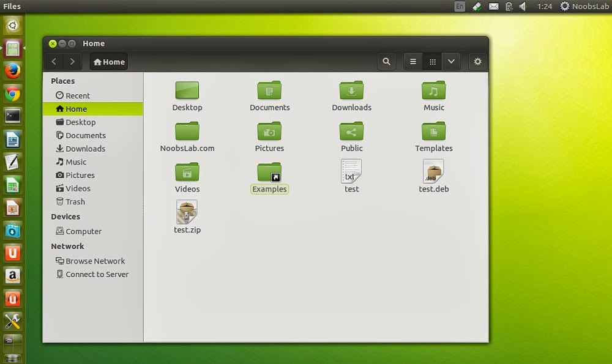Launch LibreOffice Impress from the launcher
612x364 pixels.
12,208
